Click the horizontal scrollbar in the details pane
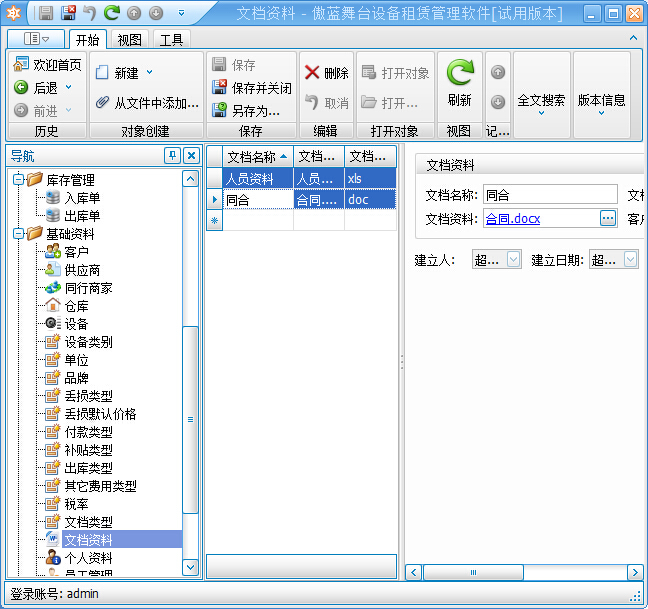Viewport: 648px width, 609px height. pyautogui.click(x=474, y=572)
